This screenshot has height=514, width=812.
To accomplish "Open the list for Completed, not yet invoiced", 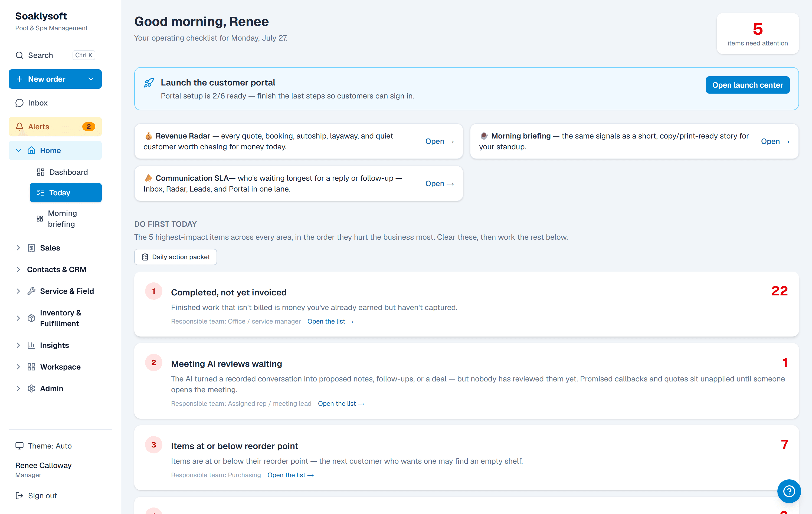I will point(330,322).
